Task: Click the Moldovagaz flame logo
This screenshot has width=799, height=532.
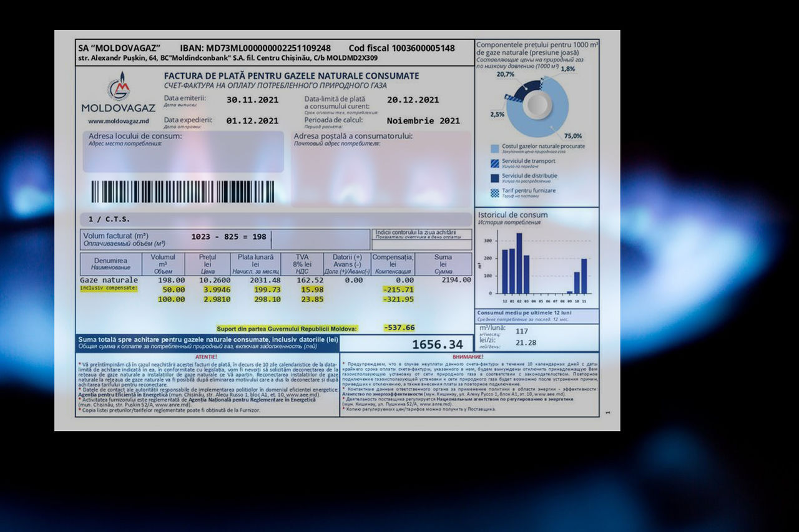Action: point(119,87)
